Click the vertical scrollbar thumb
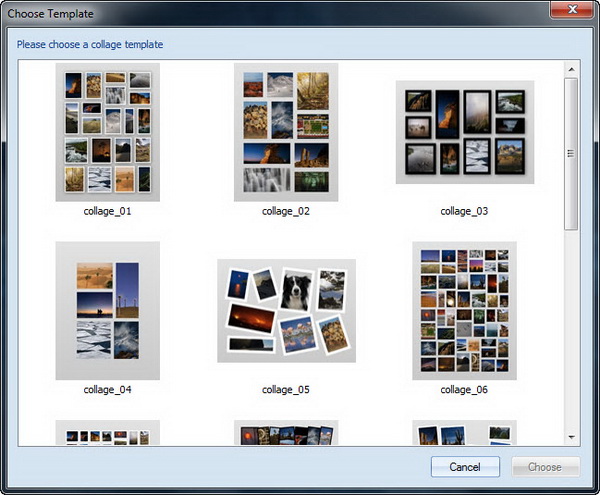 [571, 154]
